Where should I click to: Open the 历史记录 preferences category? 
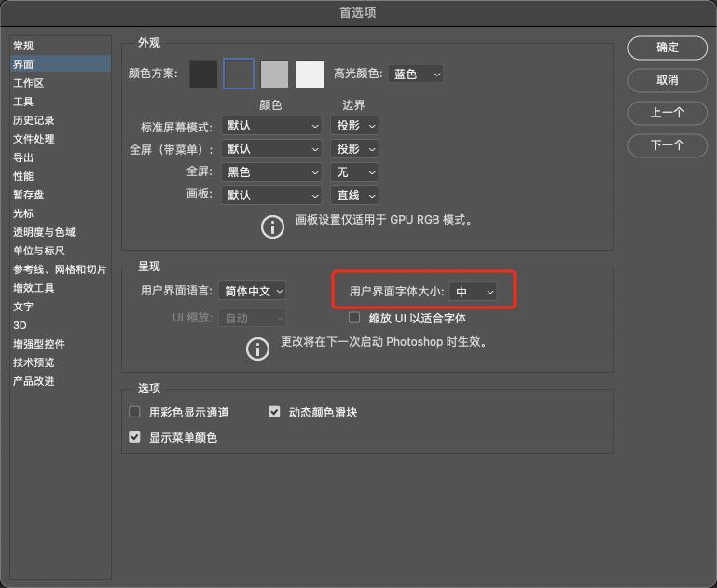pos(61,120)
